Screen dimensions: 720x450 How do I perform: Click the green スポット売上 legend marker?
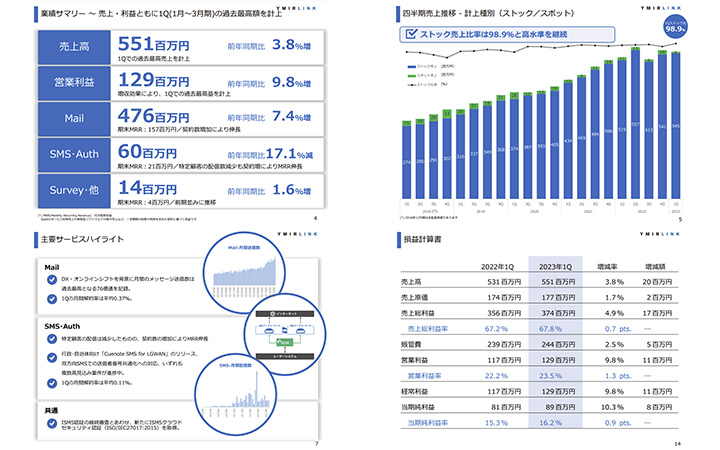[x=411, y=75]
